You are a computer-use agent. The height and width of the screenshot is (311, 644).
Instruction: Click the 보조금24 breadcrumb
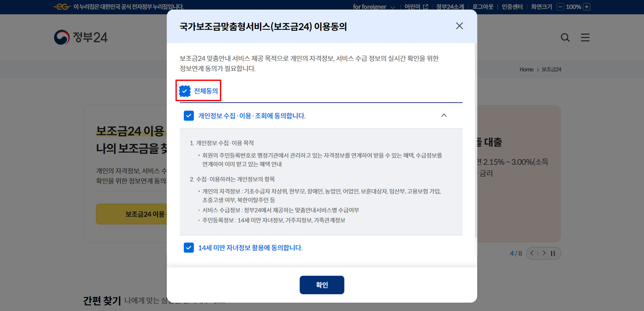pos(551,69)
